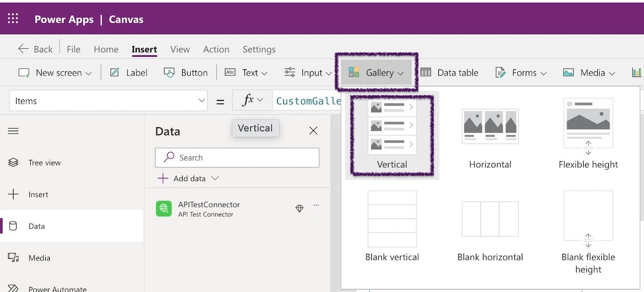Insert a Button control

click(x=186, y=73)
